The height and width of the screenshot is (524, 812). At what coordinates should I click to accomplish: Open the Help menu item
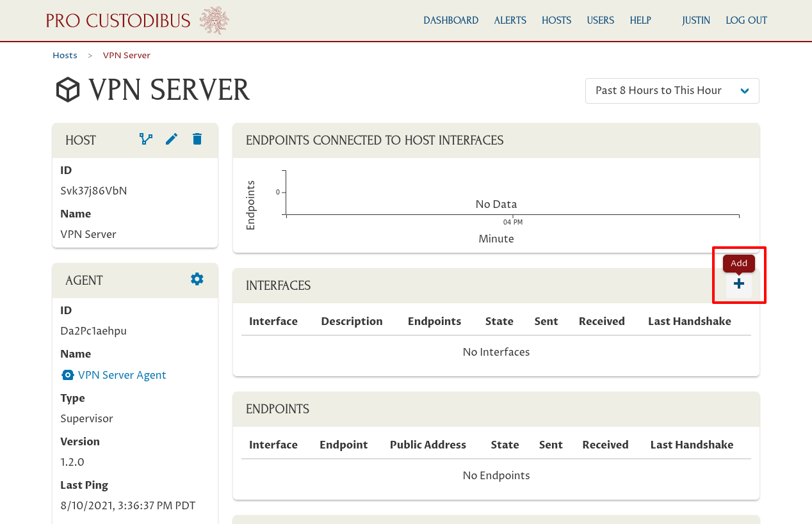click(x=640, y=20)
